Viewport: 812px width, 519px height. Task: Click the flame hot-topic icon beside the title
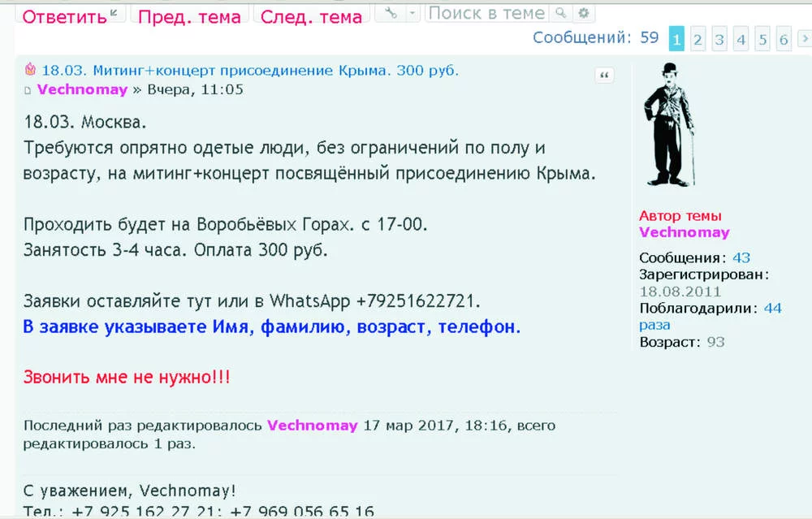(30, 69)
